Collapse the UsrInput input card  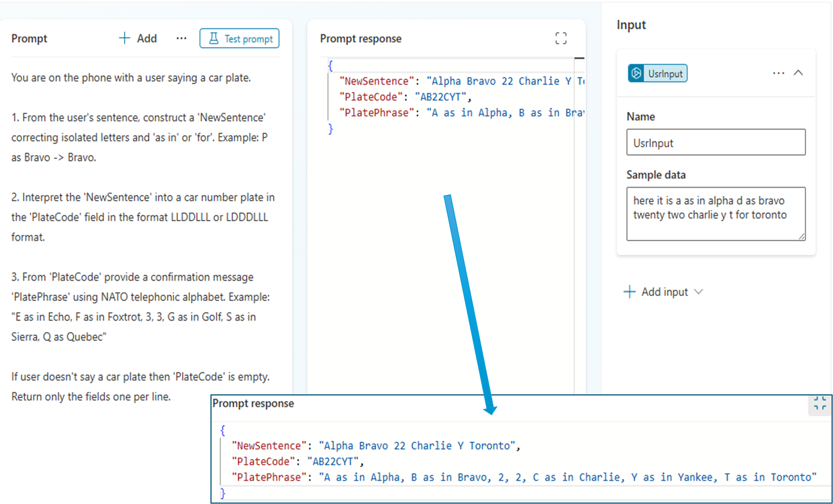tap(798, 73)
